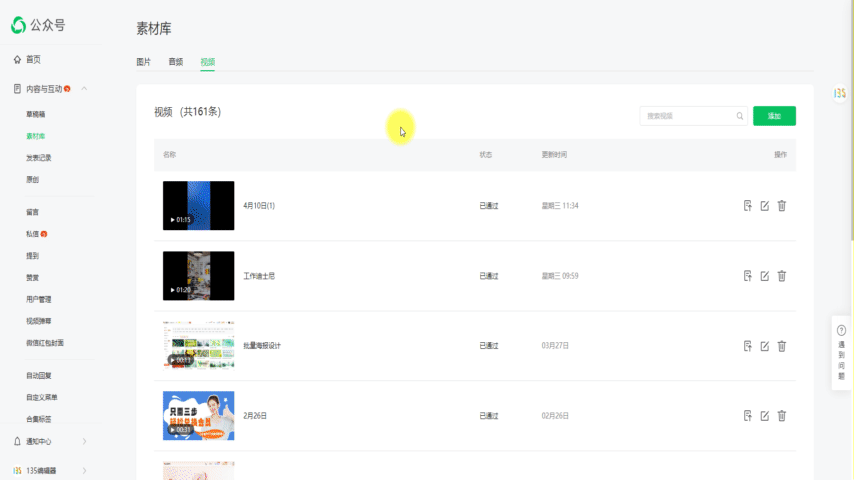Open 视频弹幕 in the sidebar
Image resolution: width=854 pixels, height=480 pixels.
point(39,321)
